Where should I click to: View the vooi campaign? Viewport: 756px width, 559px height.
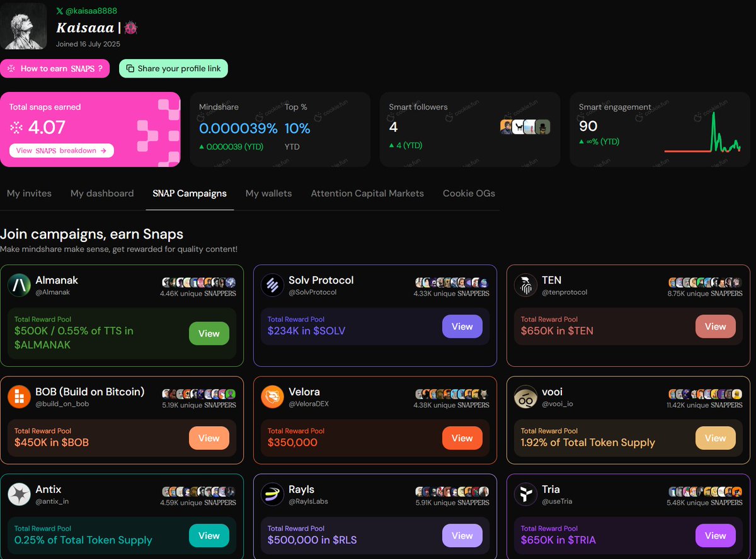715,438
